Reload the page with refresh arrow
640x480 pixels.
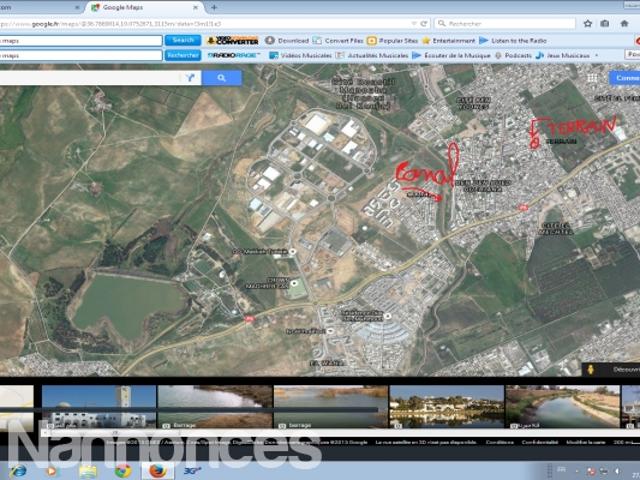tap(424, 24)
